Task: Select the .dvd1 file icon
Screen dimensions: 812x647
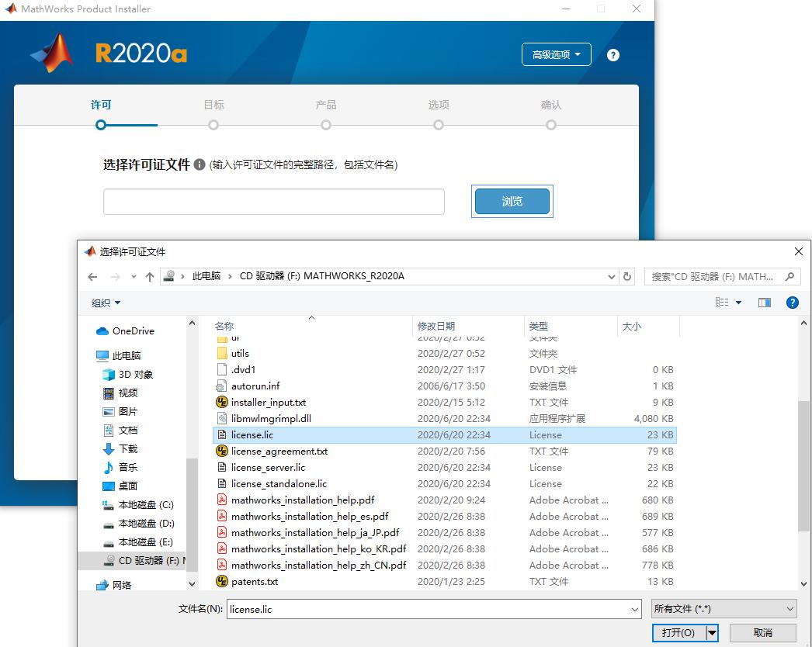Action: pyautogui.click(x=222, y=369)
